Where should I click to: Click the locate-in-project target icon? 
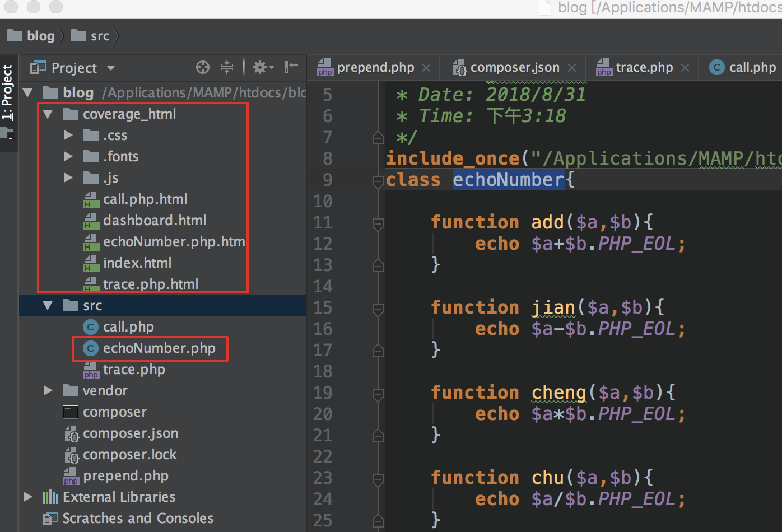tap(203, 68)
